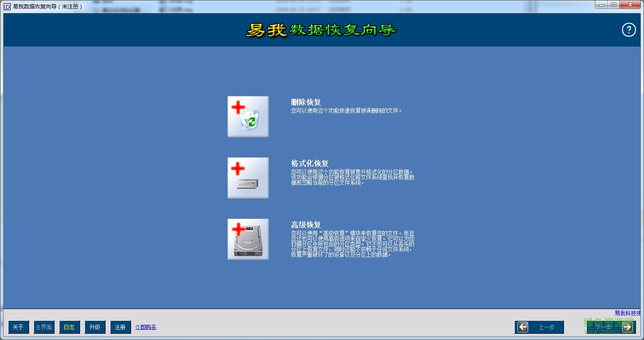
Task: Switch to 主界面
Action: [x=43, y=327]
